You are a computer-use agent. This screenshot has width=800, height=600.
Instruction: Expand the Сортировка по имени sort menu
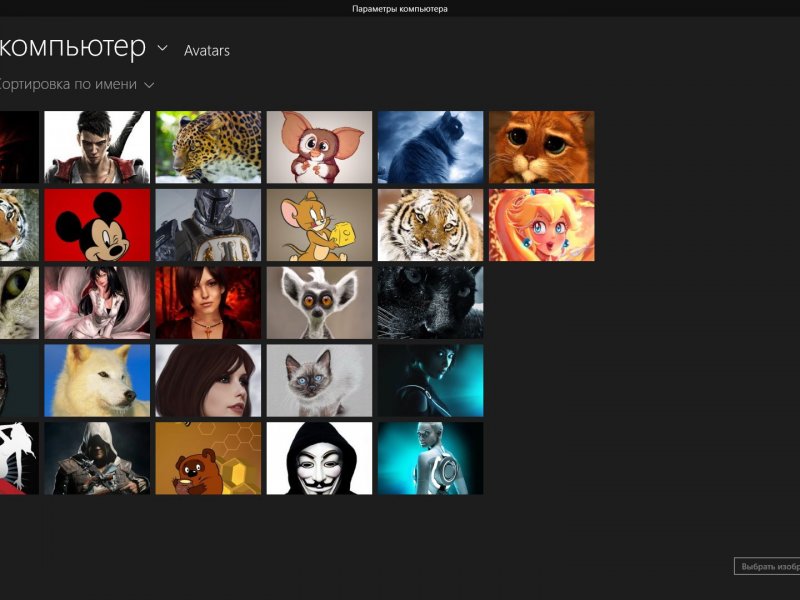pyautogui.click(x=77, y=84)
